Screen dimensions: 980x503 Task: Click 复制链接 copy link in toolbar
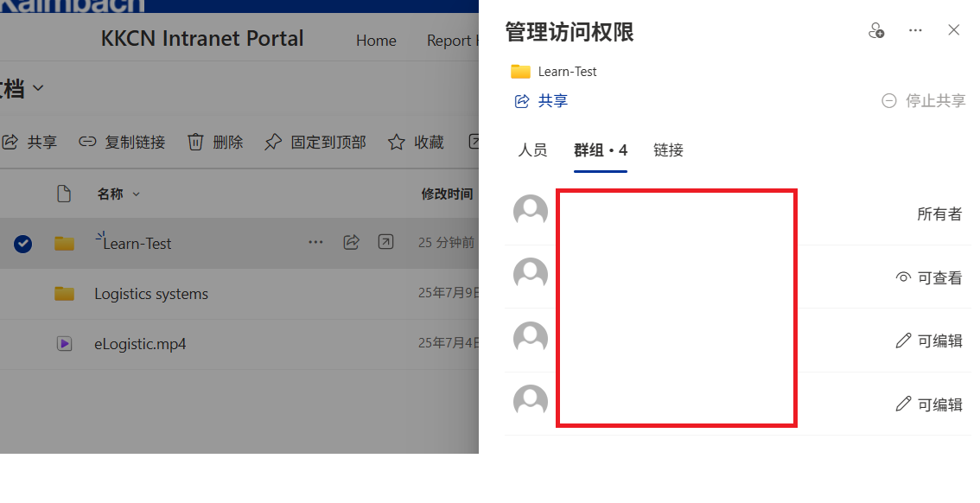(x=122, y=143)
